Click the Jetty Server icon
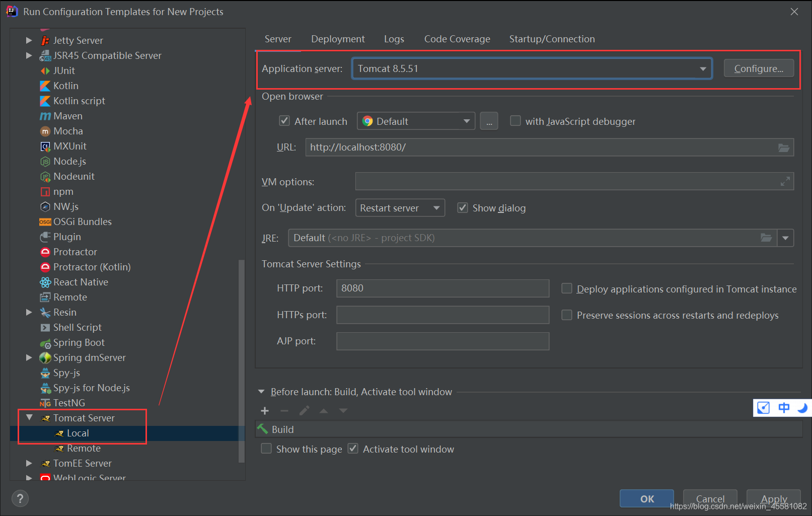 tap(45, 40)
